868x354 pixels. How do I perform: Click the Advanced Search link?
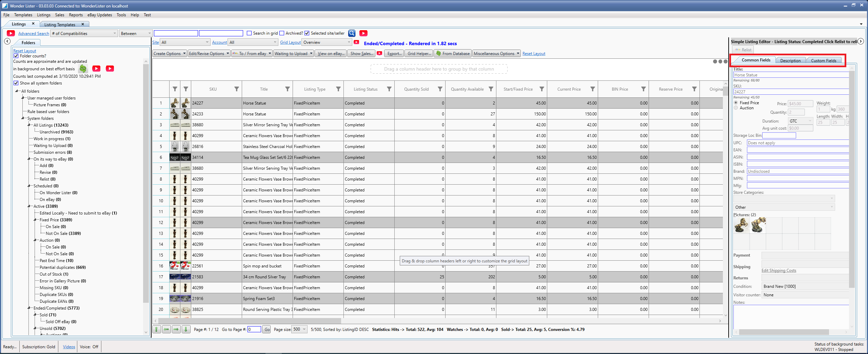pyautogui.click(x=34, y=33)
